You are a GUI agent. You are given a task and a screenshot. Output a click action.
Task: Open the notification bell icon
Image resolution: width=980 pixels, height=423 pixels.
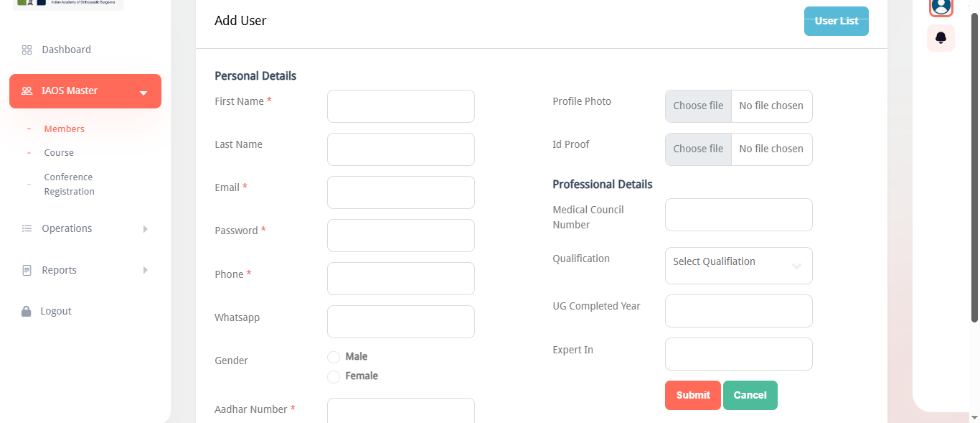pos(941,37)
